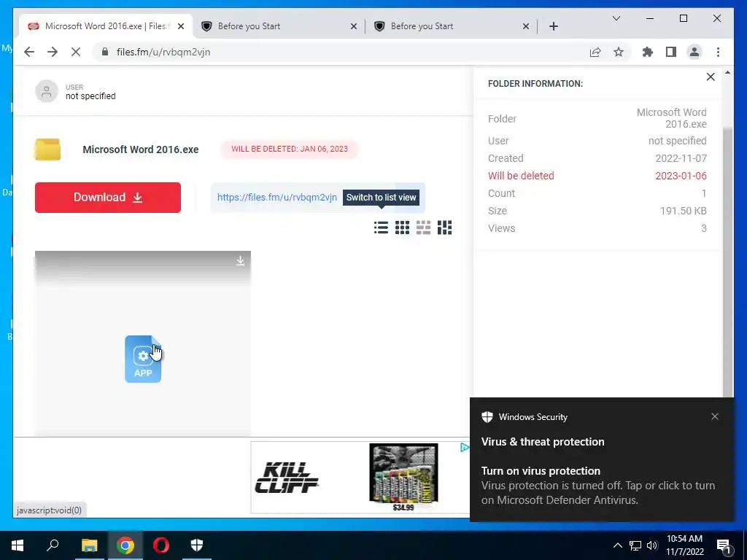This screenshot has height=560, width=747.
Task: Open Windows search
Action: [53, 545]
